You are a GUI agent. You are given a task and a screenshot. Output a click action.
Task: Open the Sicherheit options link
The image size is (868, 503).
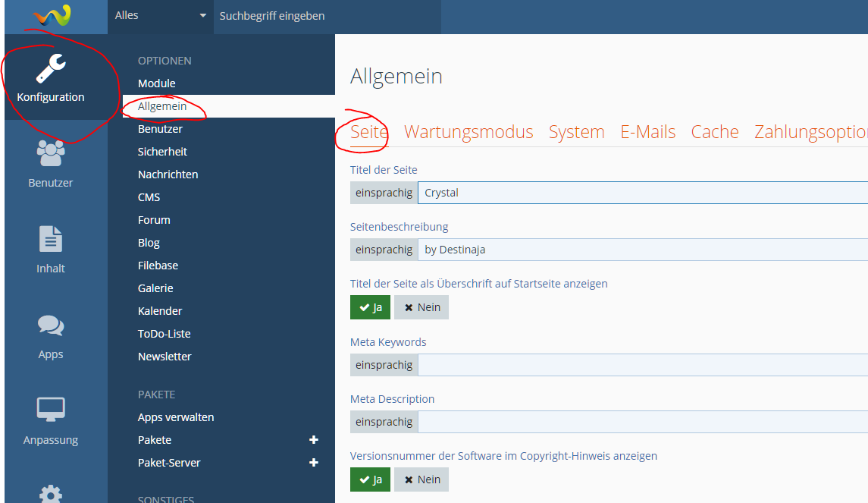pos(162,152)
